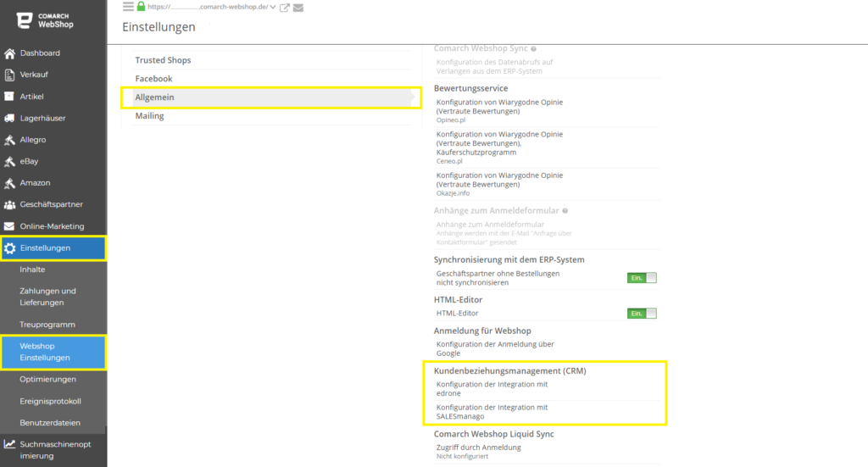Viewport: 868px width, 467px height.
Task: Click the Einstellungen page heading
Action: coord(159,27)
